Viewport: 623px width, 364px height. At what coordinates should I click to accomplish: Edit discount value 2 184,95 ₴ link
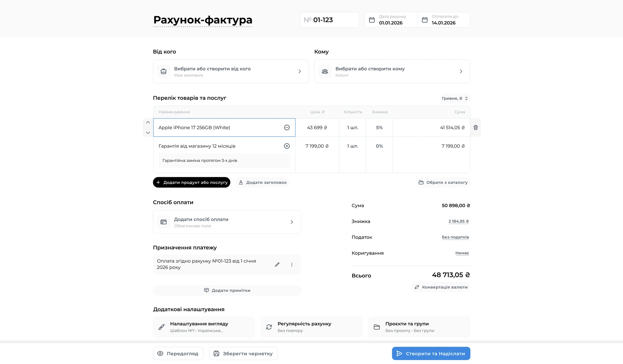pyautogui.click(x=459, y=221)
